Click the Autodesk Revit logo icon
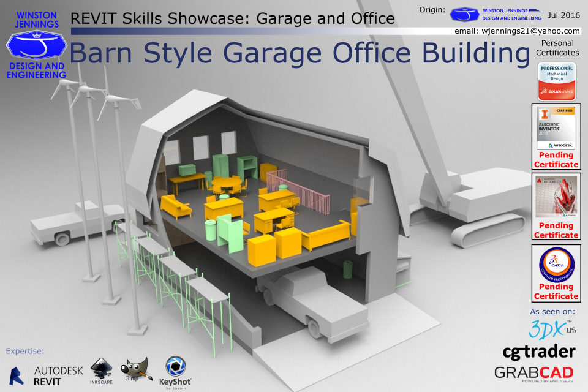The image size is (588, 392). pyautogui.click(x=16, y=376)
